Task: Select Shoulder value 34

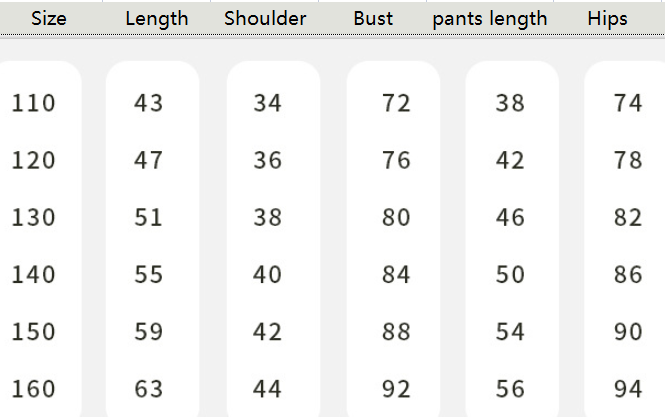Action: point(267,103)
